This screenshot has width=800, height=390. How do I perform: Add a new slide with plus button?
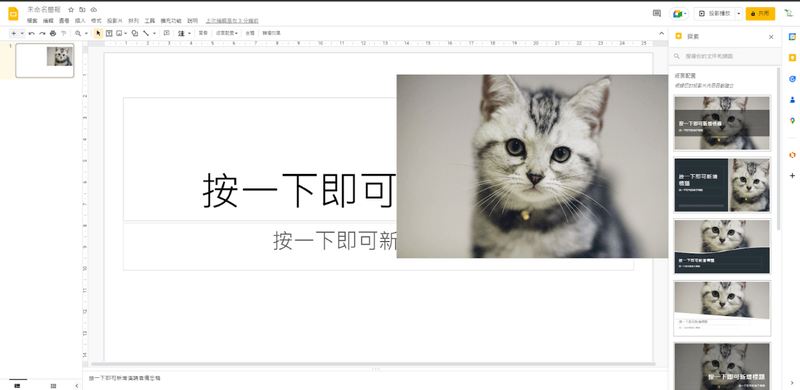tap(14, 33)
